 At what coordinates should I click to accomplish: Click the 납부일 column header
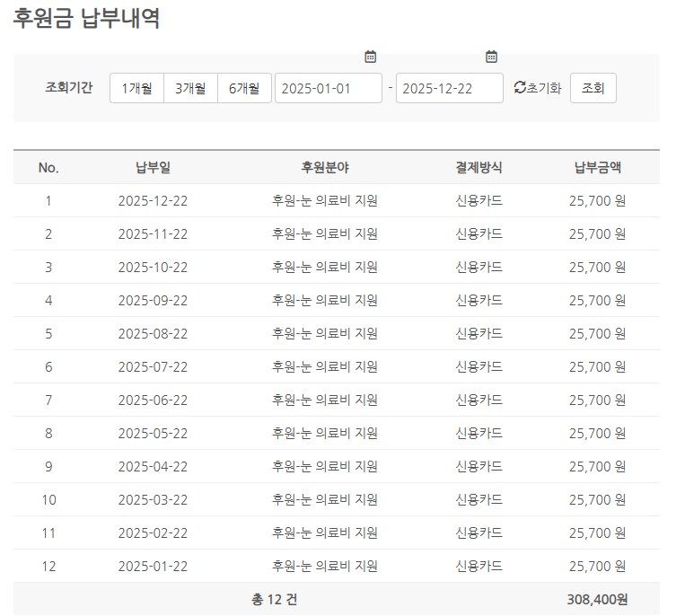(x=153, y=167)
